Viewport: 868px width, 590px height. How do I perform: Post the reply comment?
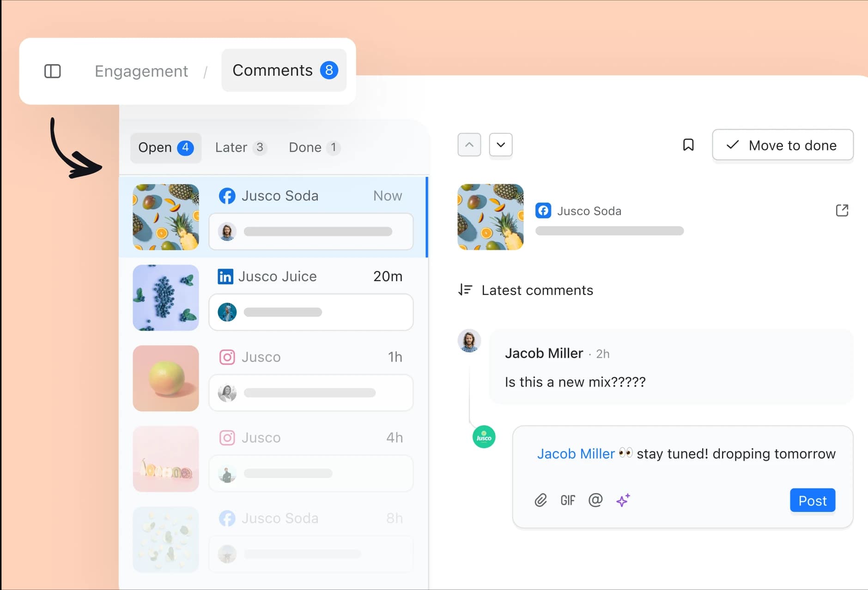tap(812, 500)
